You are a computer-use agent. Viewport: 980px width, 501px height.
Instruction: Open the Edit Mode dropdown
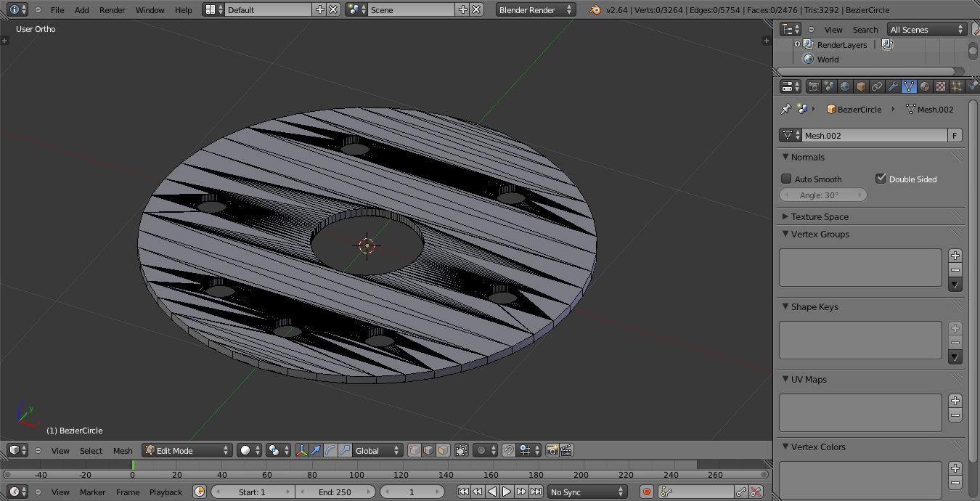tap(187, 450)
